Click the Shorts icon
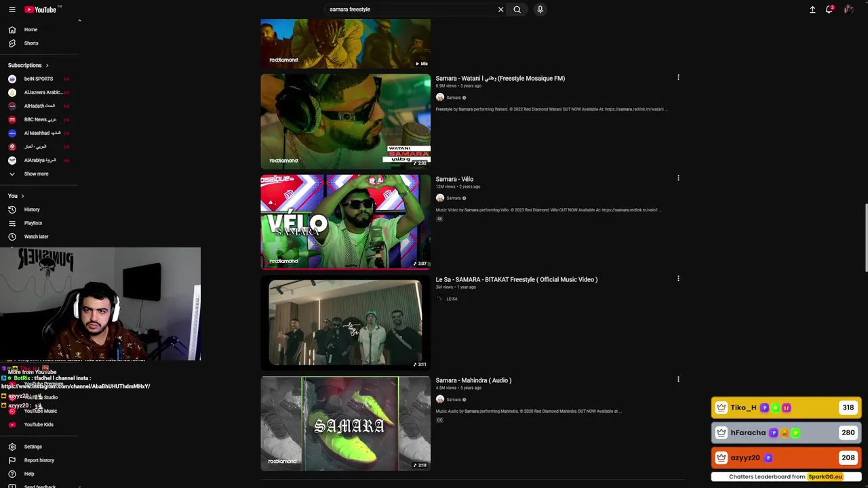Screen dimensions: 868x488 12,43
